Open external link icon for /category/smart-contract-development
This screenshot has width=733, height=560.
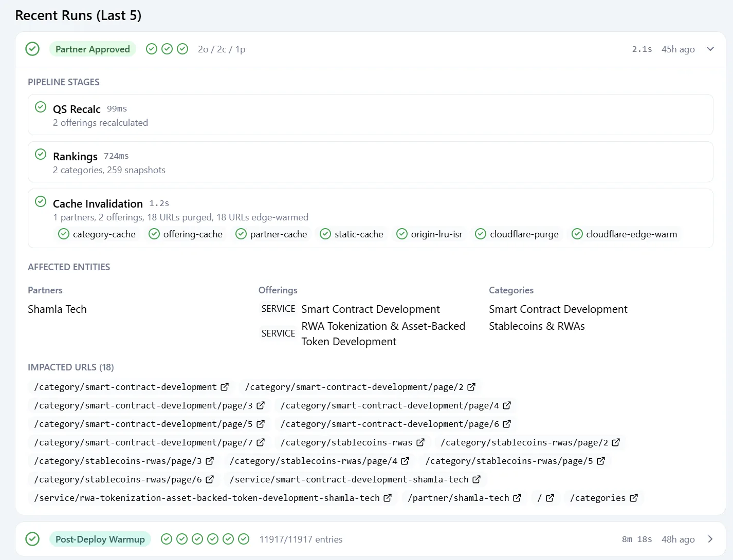pyautogui.click(x=225, y=386)
